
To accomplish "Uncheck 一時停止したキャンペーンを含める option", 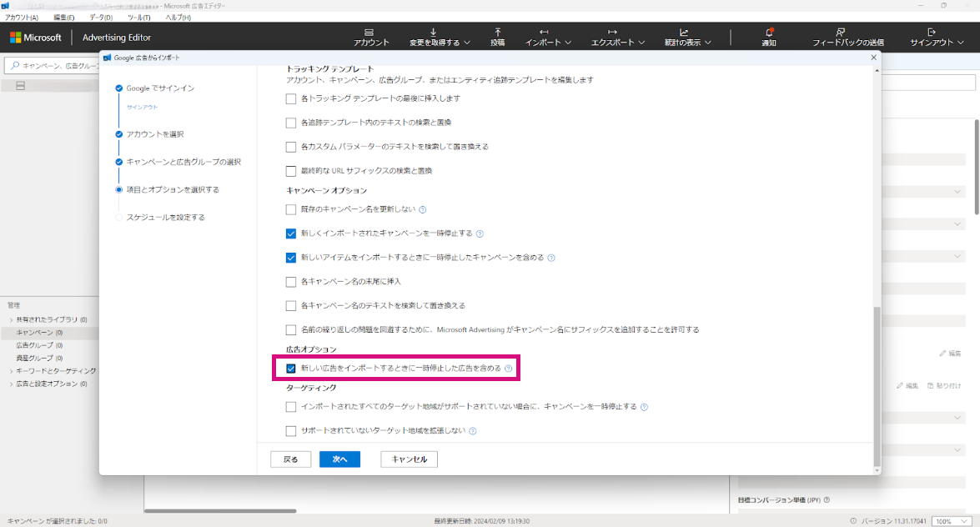I will pos(290,258).
